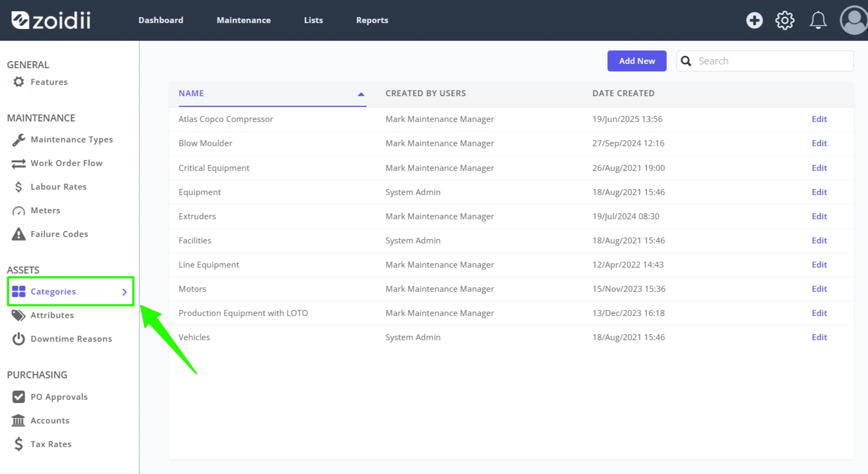Go to Maintenance Types
The height and width of the screenshot is (474, 868).
[x=72, y=140]
